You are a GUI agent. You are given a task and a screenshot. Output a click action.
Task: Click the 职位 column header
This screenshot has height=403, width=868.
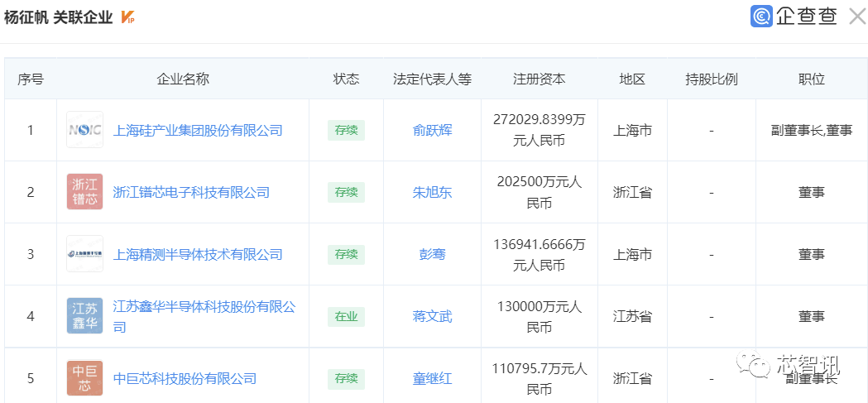812,79
